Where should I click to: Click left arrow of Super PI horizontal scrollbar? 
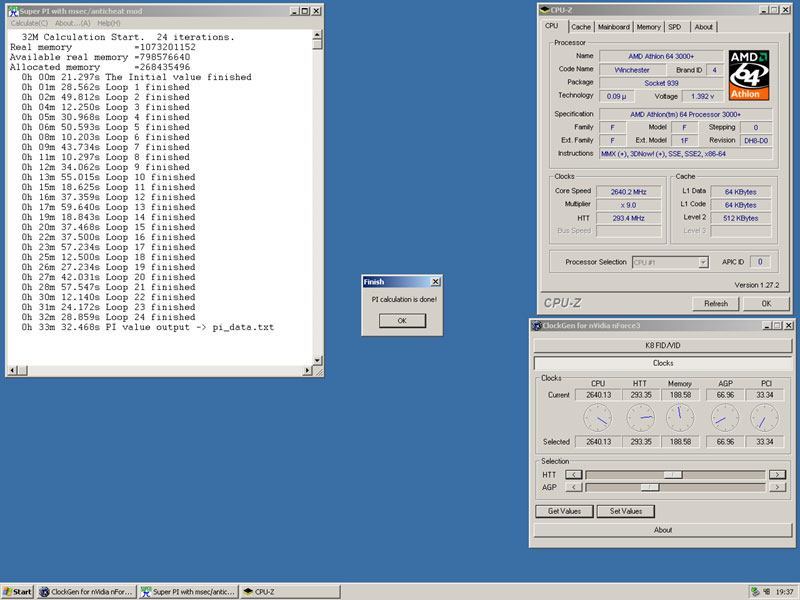click(13, 370)
